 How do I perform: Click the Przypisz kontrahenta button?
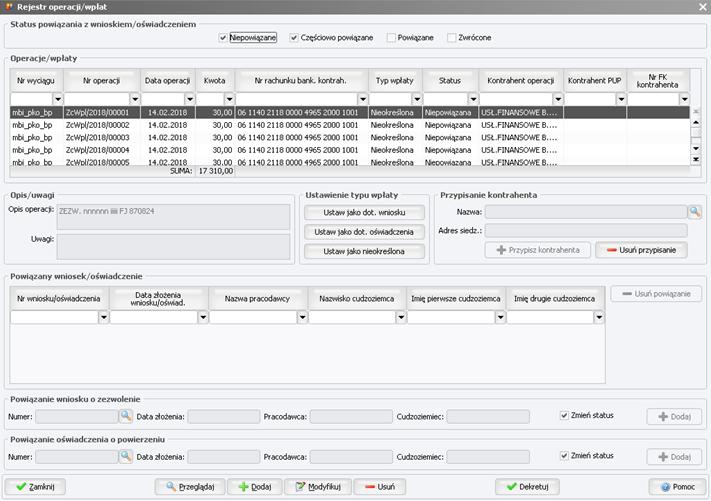pos(537,250)
